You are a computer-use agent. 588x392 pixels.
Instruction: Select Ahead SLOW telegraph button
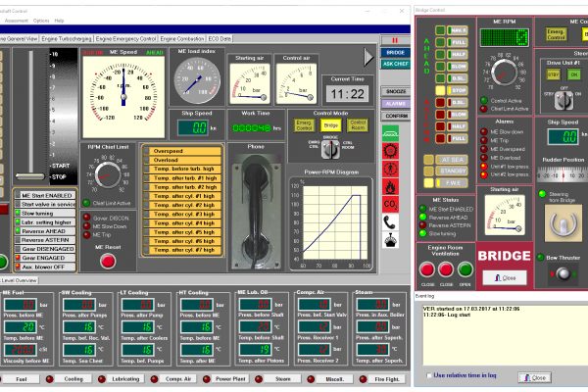point(458,67)
